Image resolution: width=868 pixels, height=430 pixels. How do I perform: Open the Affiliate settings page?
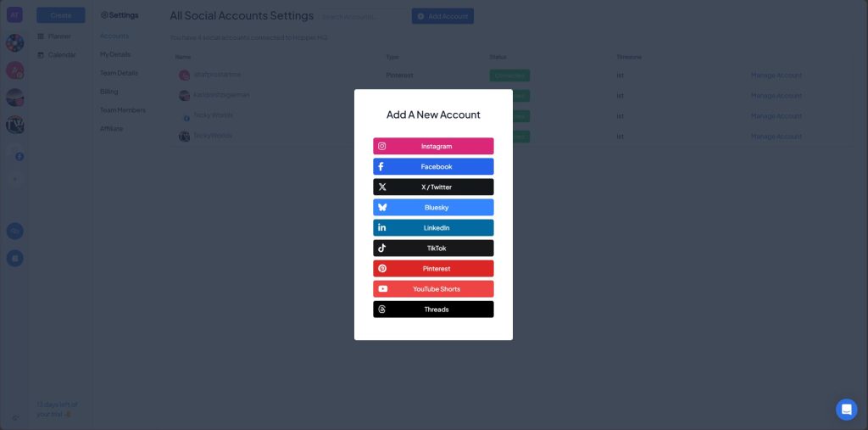point(112,129)
